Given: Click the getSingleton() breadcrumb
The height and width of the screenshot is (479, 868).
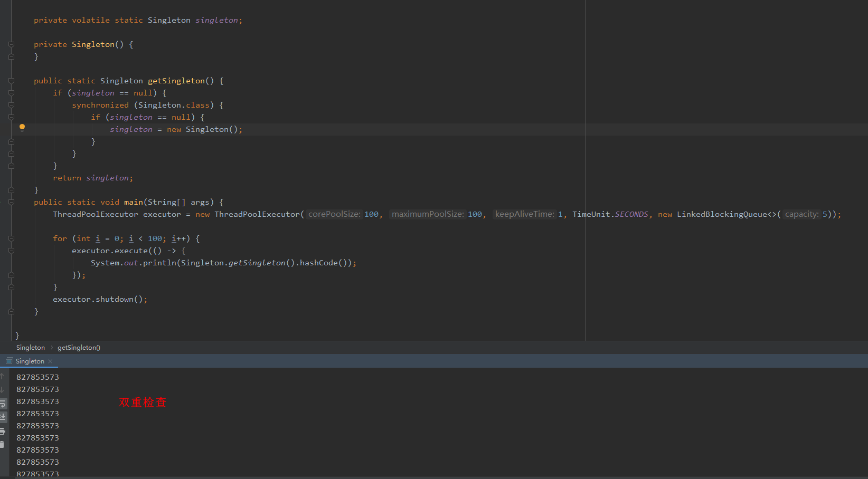Looking at the screenshot, I should coord(79,348).
